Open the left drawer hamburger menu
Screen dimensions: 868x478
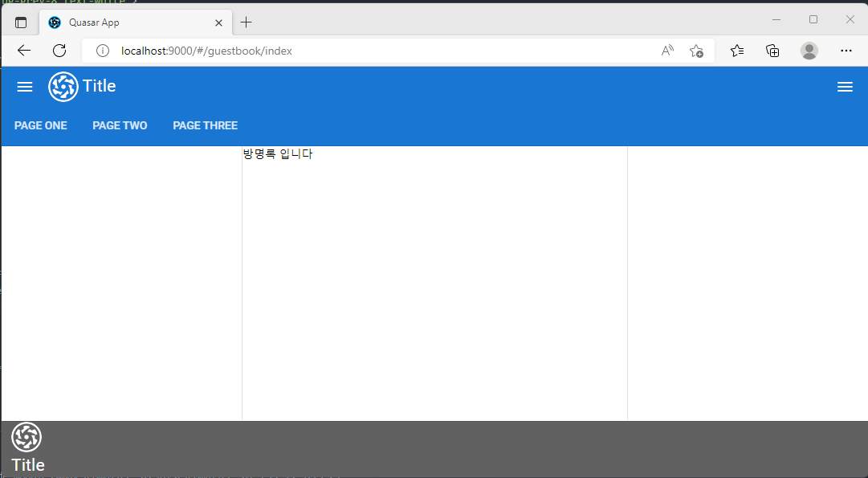tap(24, 87)
